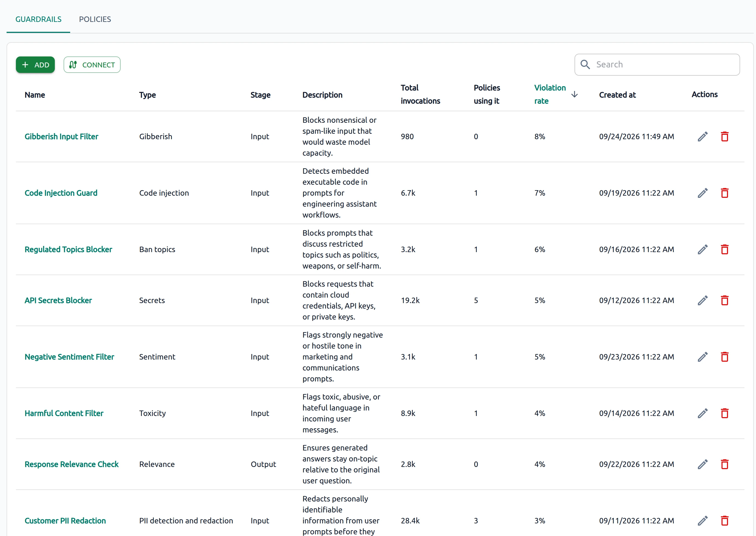
Task: Select the 19.2k invocations cell
Action: (x=410, y=300)
